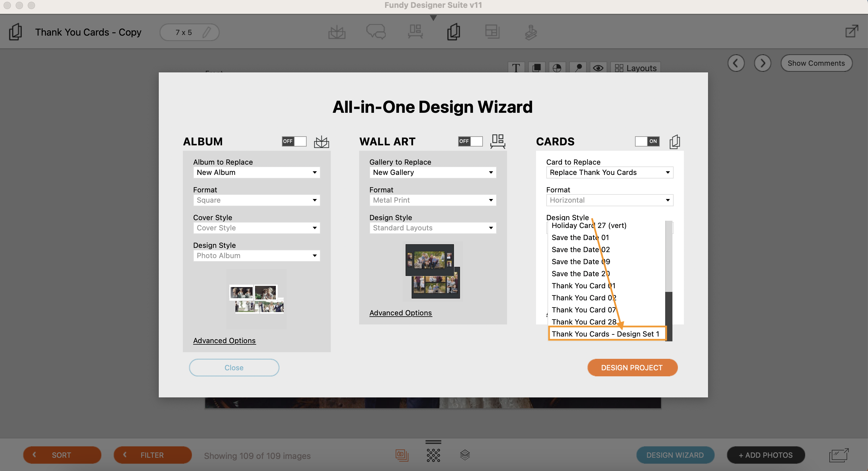Click the SORT button
Image resolution: width=868 pixels, height=471 pixels.
coord(62,455)
